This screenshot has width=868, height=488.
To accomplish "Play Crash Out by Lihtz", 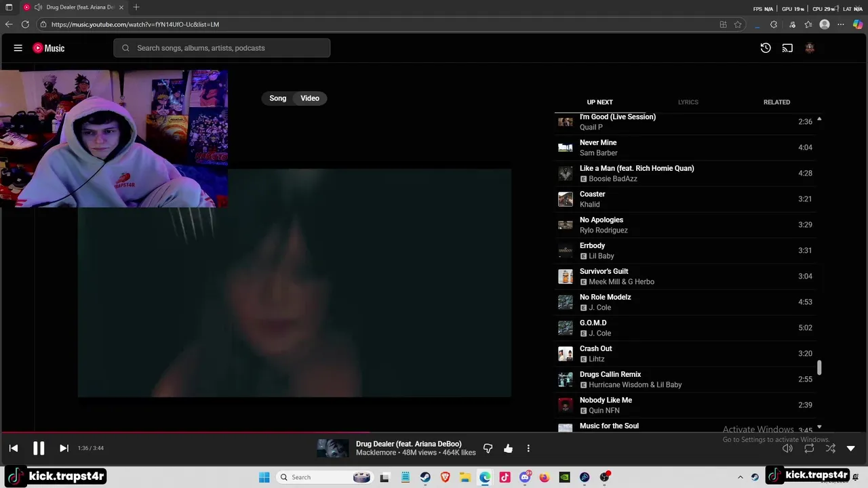I will [685, 354].
